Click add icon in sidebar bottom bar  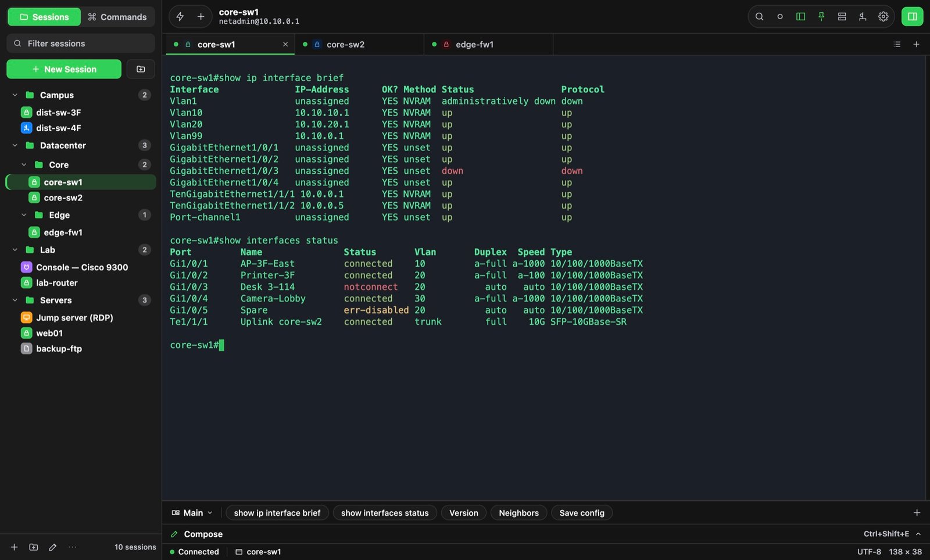pos(15,547)
